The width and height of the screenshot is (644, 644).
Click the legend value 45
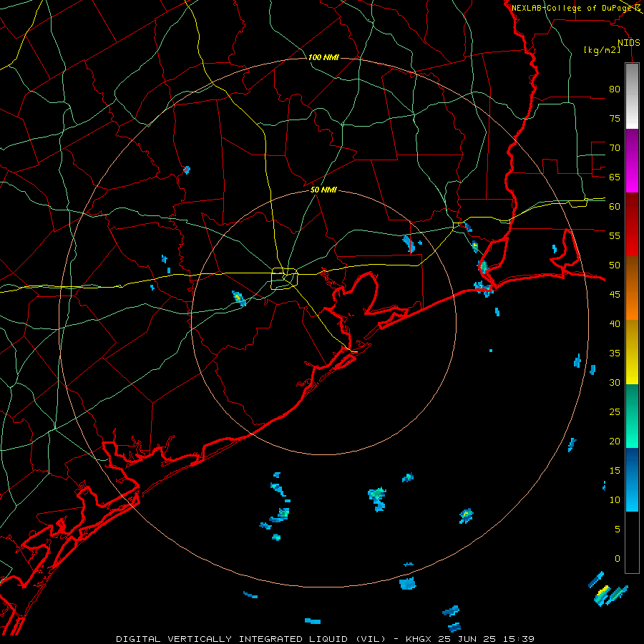tap(615, 295)
